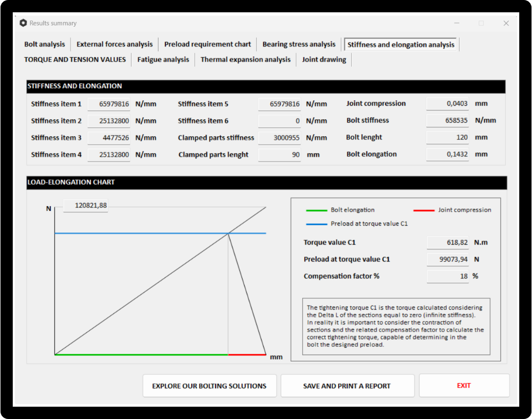Click the 'Bolt elongation' label in stiffness table

click(x=371, y=154)
